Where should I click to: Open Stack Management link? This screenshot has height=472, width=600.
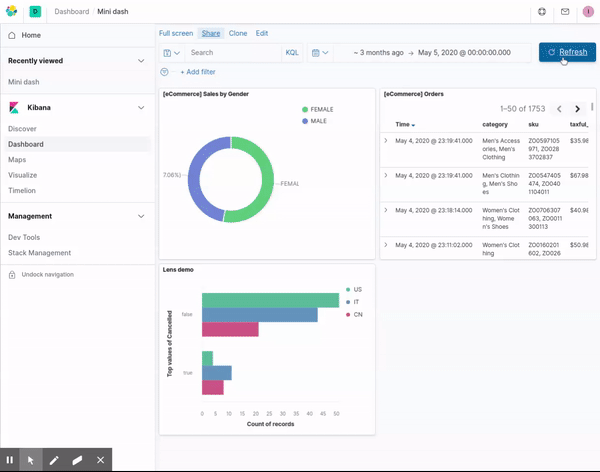coord(39,253)
